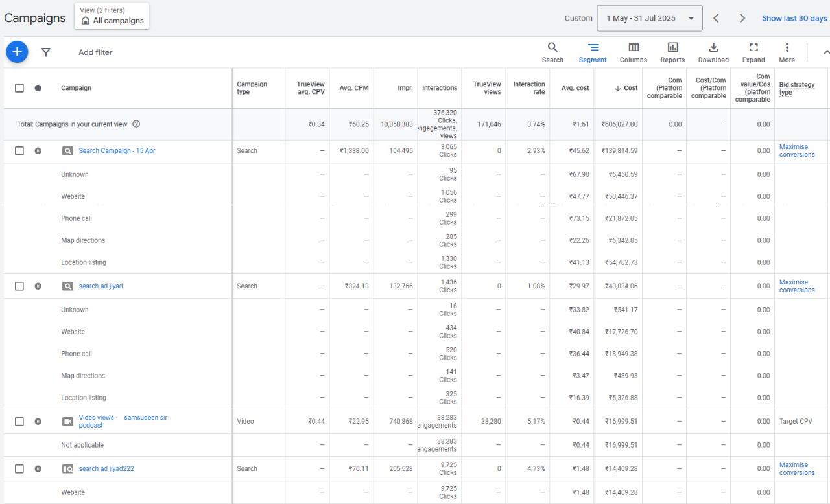Select Video views podcast campaign checkbox

point(19,422)
